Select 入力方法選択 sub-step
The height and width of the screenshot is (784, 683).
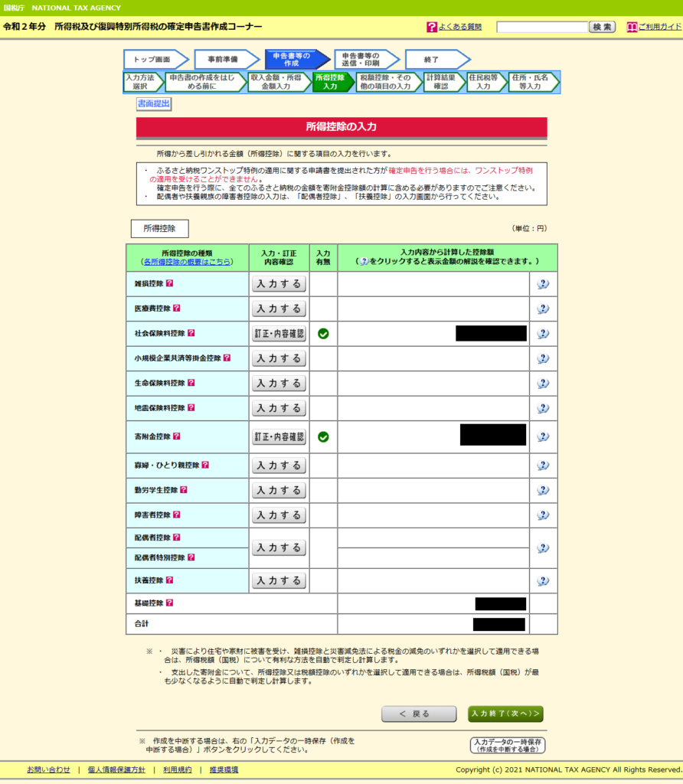pos(143,82)
